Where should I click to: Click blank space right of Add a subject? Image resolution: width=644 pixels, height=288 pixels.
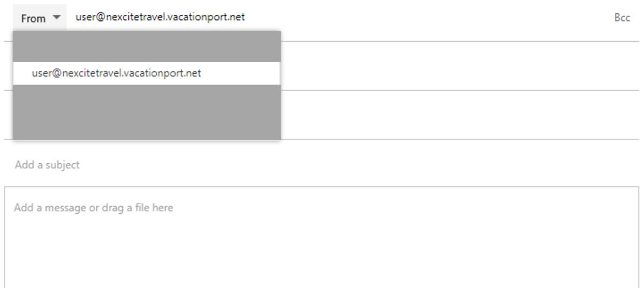[x=357, y=165]
